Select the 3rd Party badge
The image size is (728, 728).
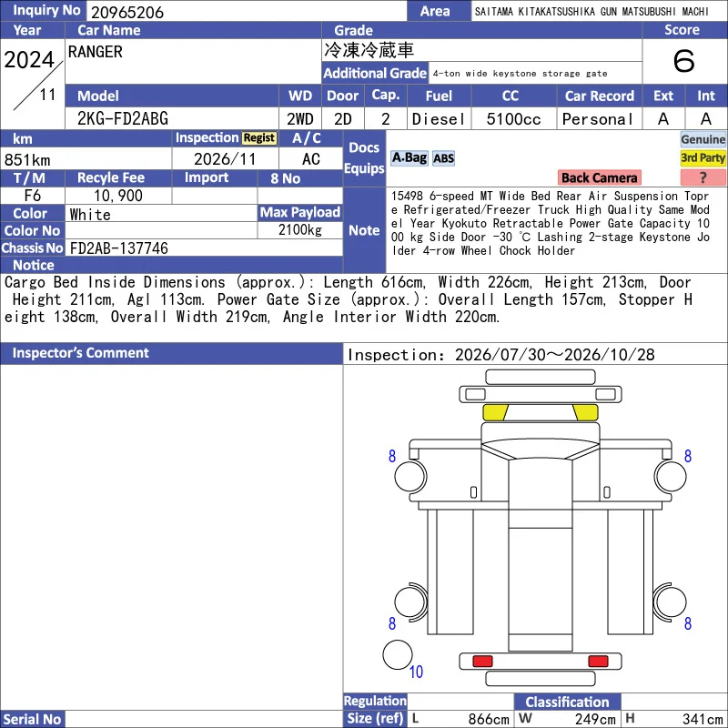[703, 157]
